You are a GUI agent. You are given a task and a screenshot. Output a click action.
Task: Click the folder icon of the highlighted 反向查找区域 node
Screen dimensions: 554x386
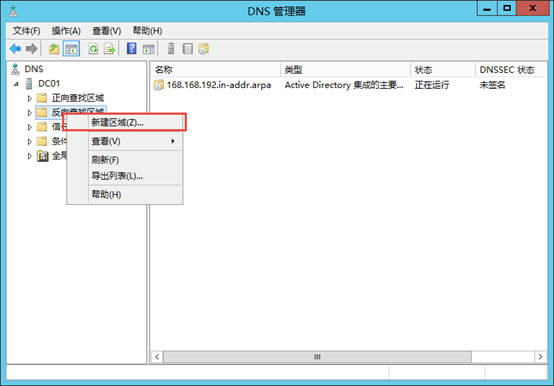click(42, 112)
